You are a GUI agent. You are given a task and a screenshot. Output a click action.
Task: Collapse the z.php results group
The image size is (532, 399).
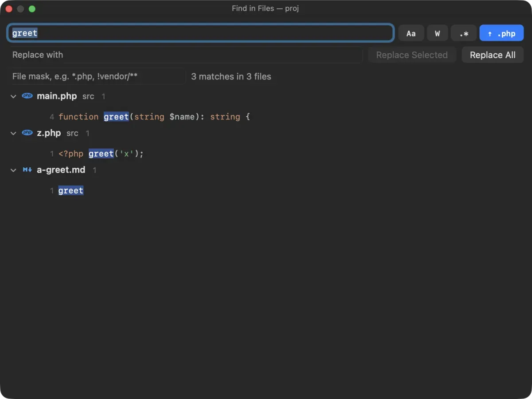[13, 133]
